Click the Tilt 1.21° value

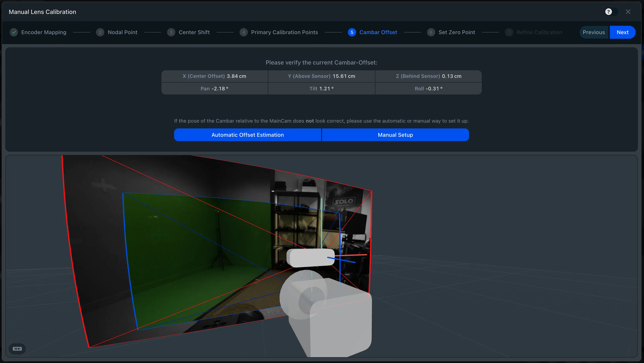322,89
